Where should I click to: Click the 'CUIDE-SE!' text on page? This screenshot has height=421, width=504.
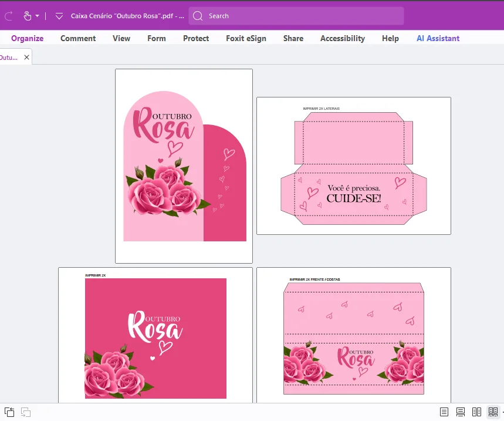click(x=354, y=198)
